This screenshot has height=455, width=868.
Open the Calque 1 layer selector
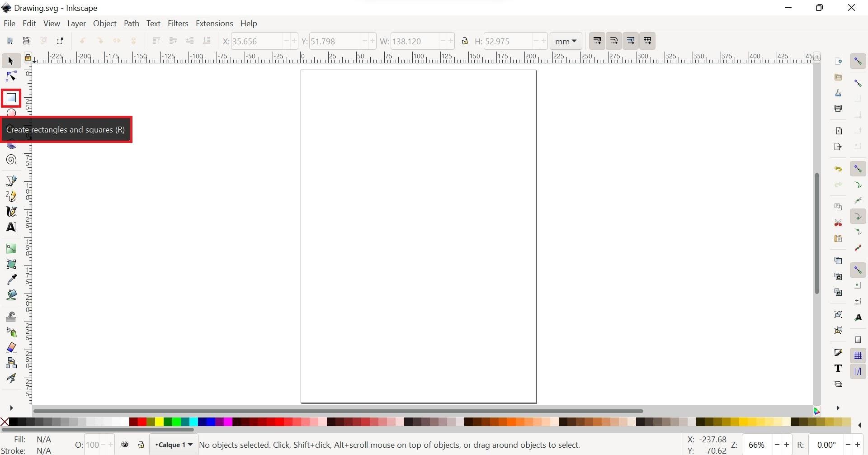click(x=173, y=445)
